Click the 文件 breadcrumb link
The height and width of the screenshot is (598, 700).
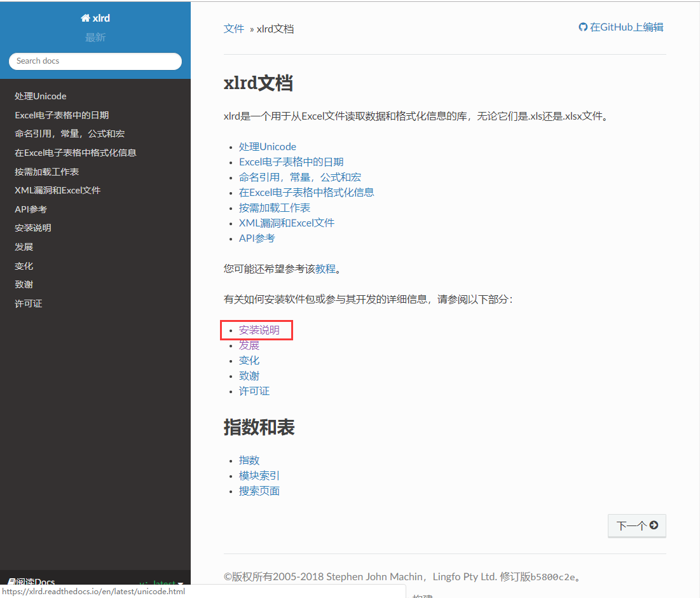234,29
